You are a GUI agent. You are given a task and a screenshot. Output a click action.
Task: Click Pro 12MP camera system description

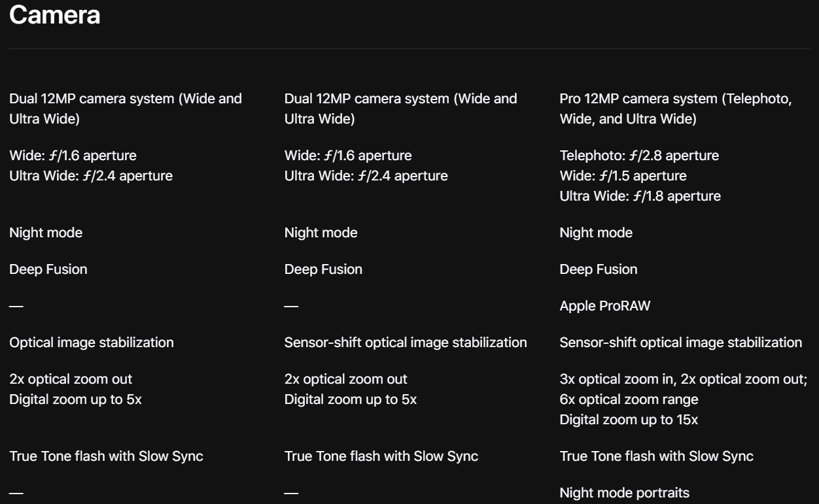point(676,109)
